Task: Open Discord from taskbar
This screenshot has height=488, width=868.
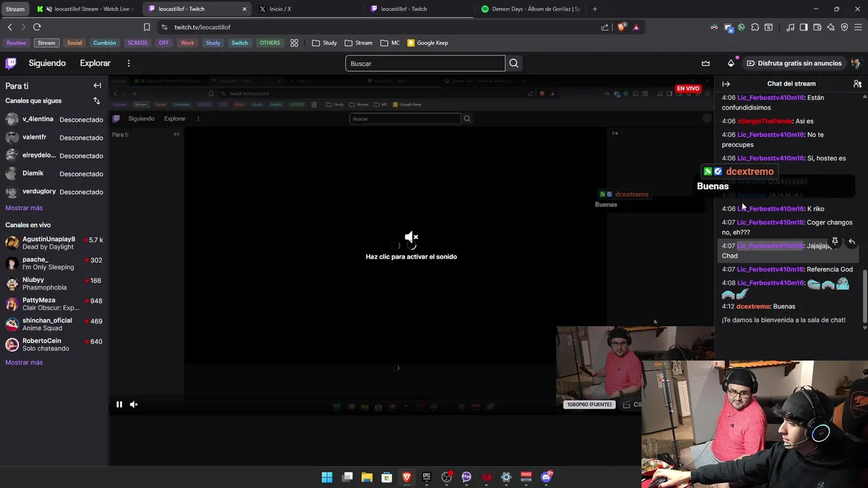Action: (x=546, y=477)
